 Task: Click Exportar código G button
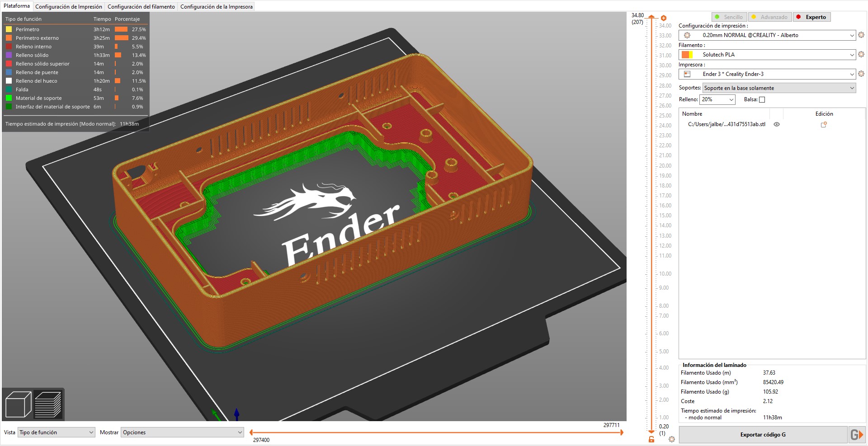tap(763, 435)
